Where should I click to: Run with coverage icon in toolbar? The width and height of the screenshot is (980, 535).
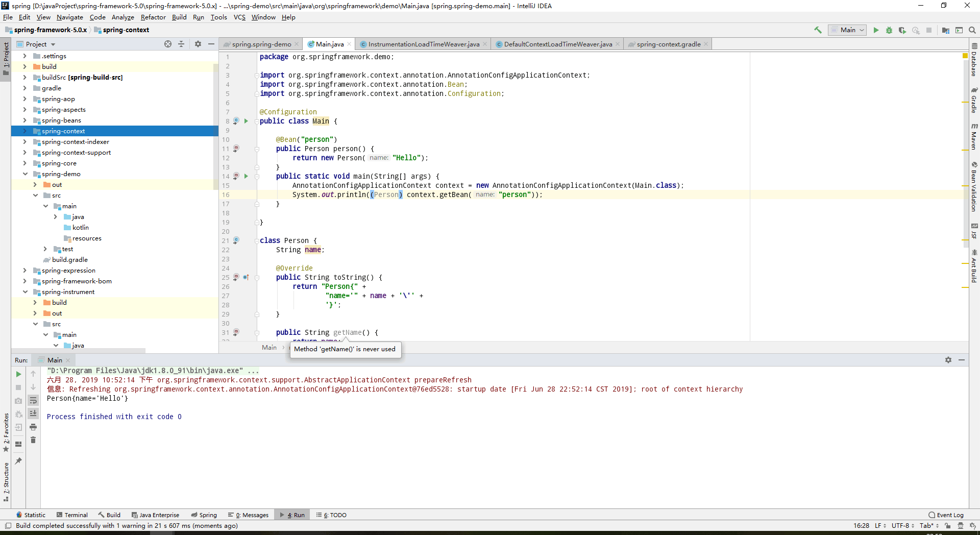902,30
